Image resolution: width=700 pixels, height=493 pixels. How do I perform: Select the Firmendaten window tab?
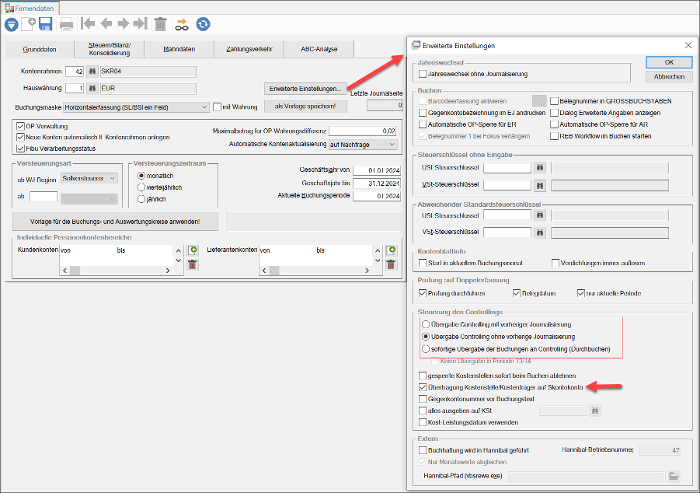click(29, 8)
